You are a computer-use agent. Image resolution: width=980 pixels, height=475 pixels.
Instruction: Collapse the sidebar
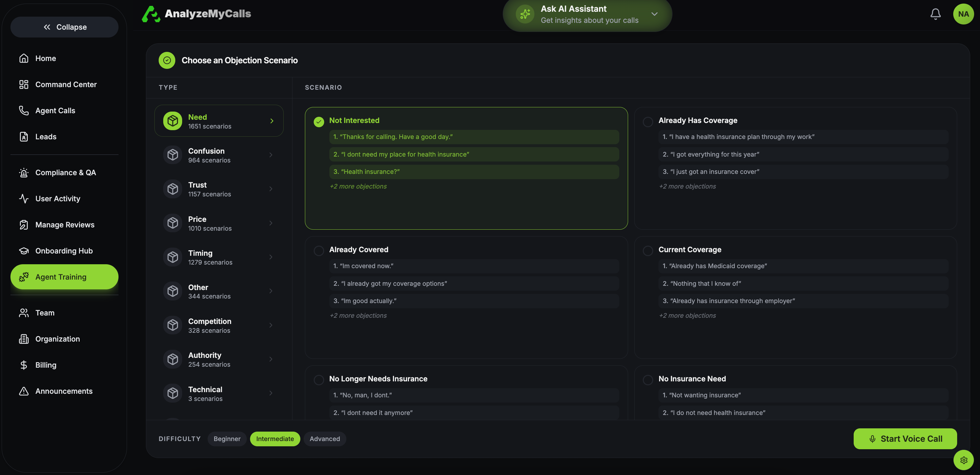tap(64, 27)
